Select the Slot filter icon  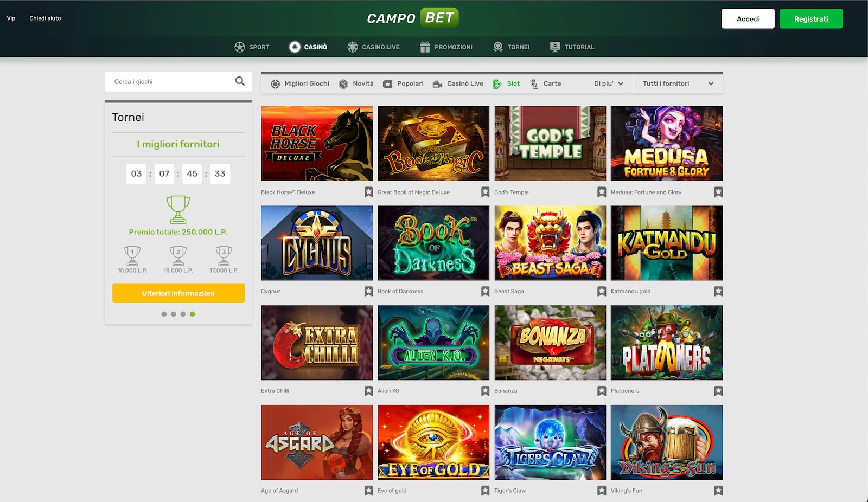pyautogui.click(x=497, y=83)
